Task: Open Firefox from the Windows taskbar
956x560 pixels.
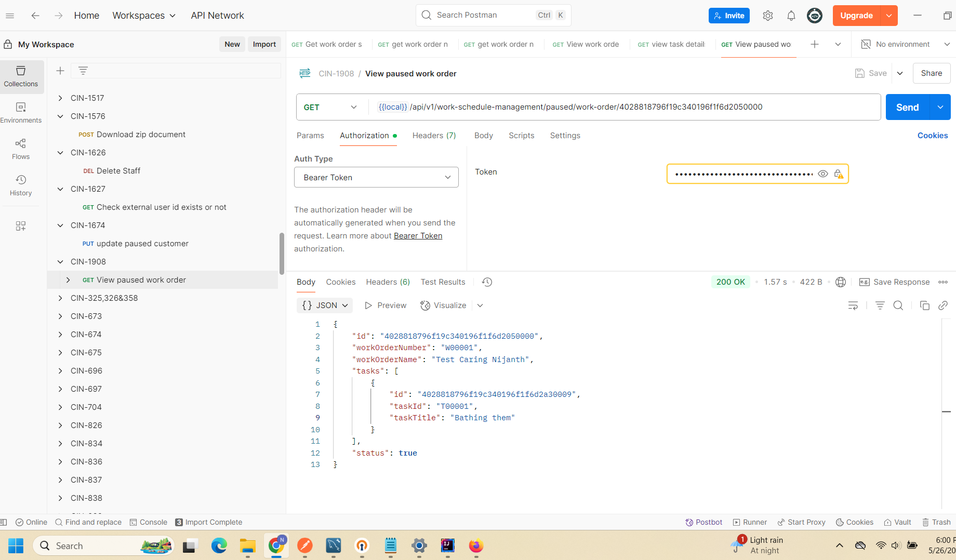Action: tap(476, 545)
